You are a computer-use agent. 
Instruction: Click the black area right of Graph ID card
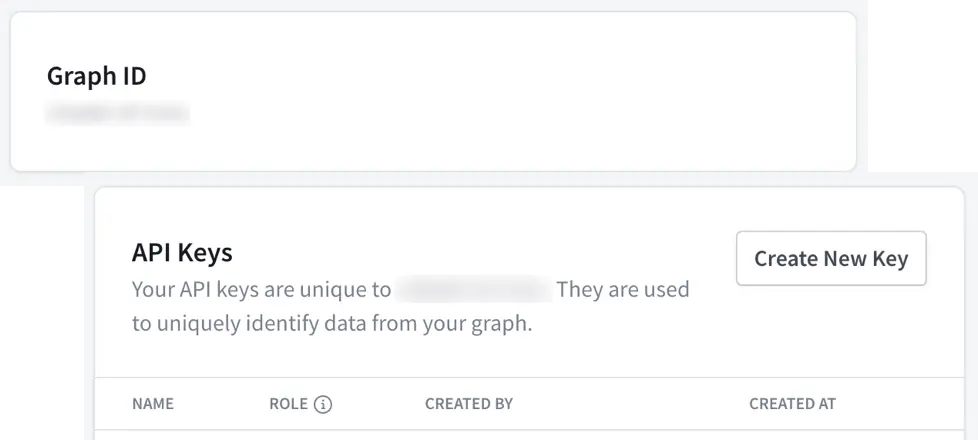pos(920,80)
